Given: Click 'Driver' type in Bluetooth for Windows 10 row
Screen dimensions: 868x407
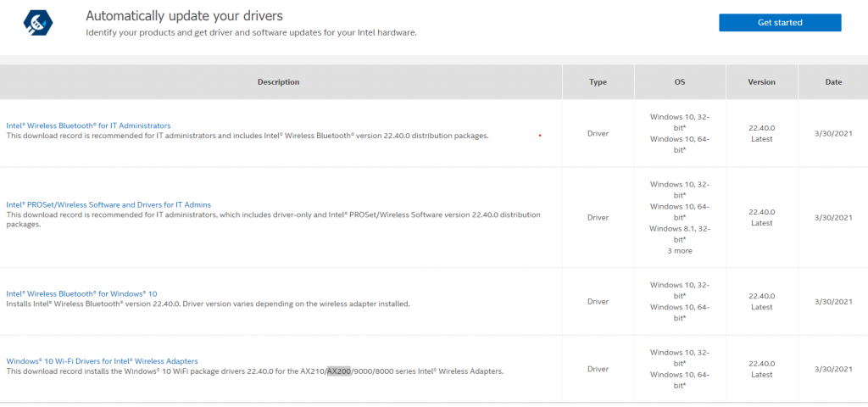Looking at the screenshot, I should [598, 302].
